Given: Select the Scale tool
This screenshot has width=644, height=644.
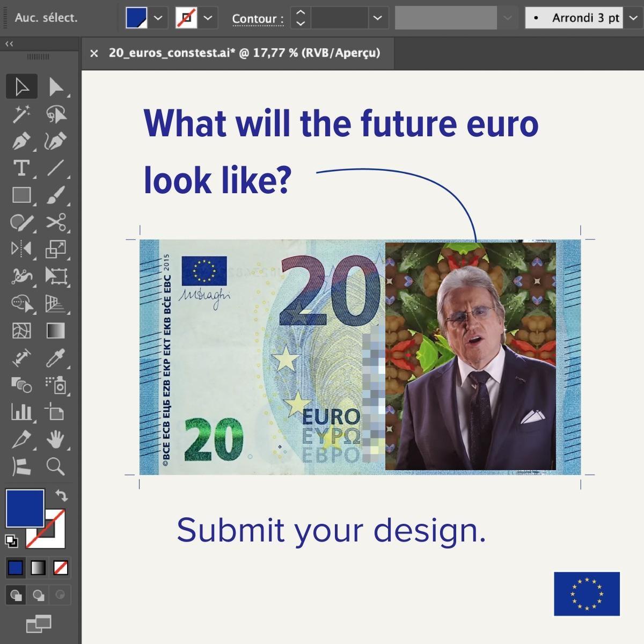Looking at the screenshot, I should [55, 248].
